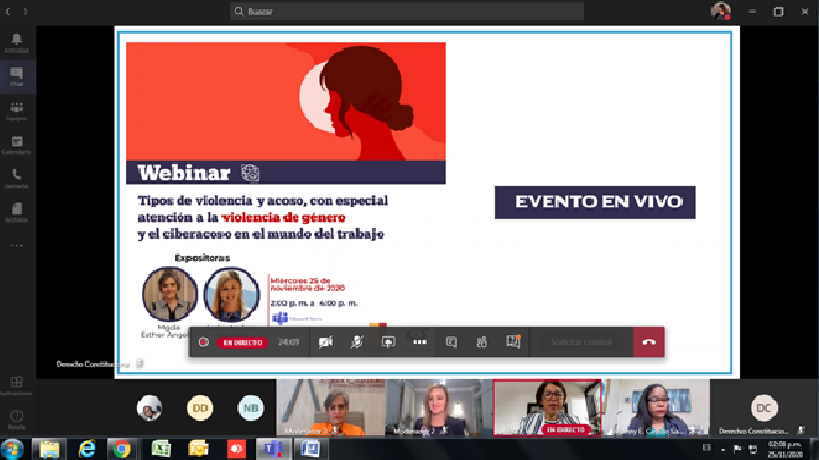Open Archivos in the sidebar

click(17, 213)
